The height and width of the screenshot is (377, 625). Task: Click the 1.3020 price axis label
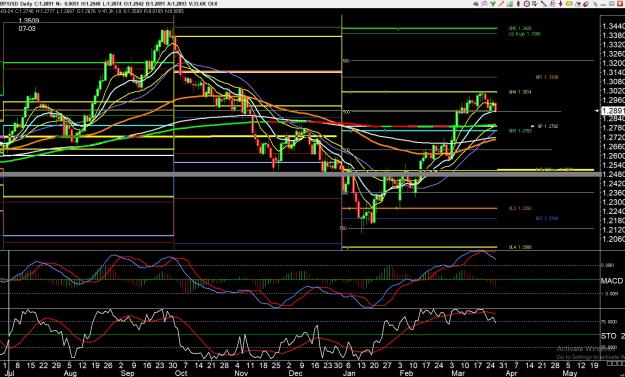tap(613, 91)
